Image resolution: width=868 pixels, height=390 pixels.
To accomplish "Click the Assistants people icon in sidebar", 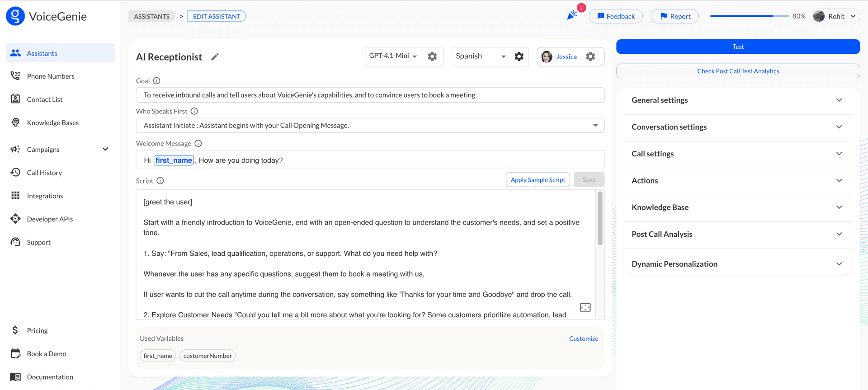I will click(x=15, y=53).
